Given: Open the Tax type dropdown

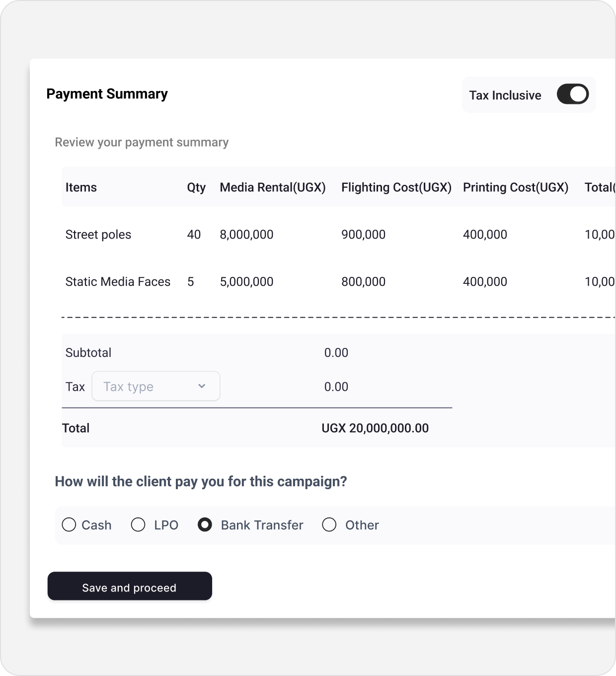Looking at the screenshot, I should [x=149, y=386].
